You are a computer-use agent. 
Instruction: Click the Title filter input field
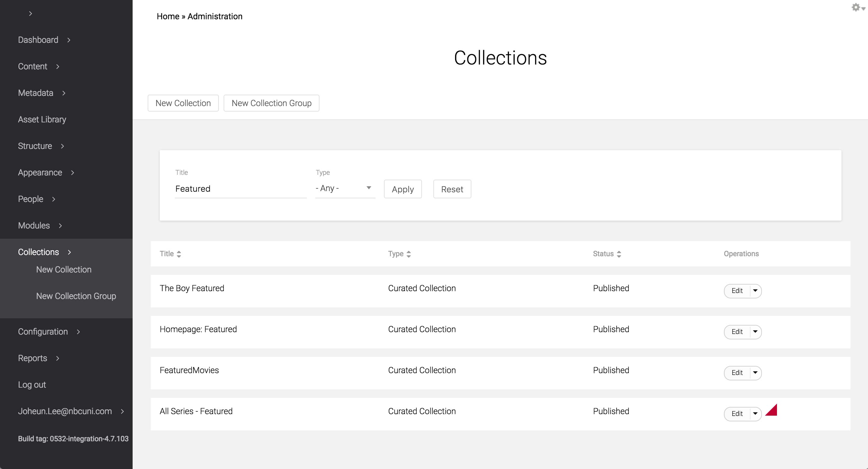(240, 189)
